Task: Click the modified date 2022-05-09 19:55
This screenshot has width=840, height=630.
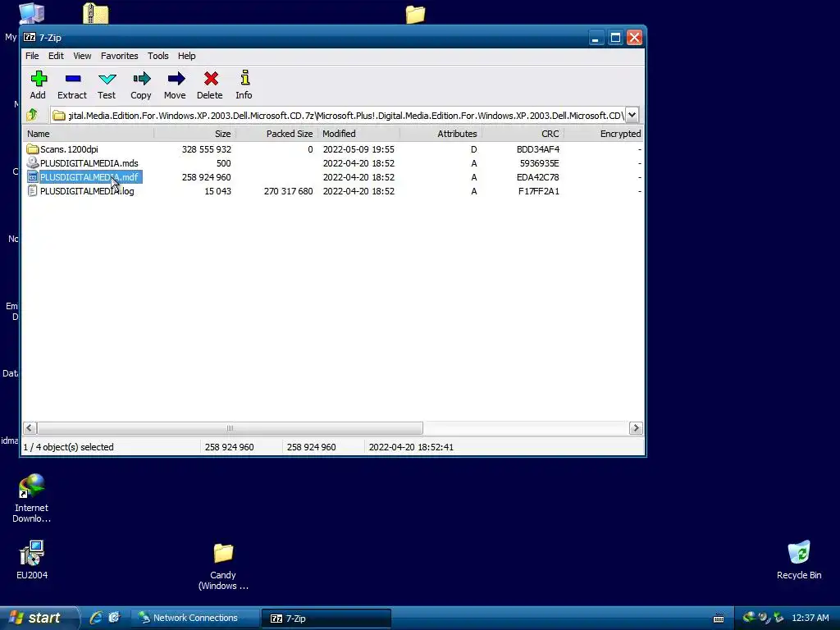Action: coord(358,149)
